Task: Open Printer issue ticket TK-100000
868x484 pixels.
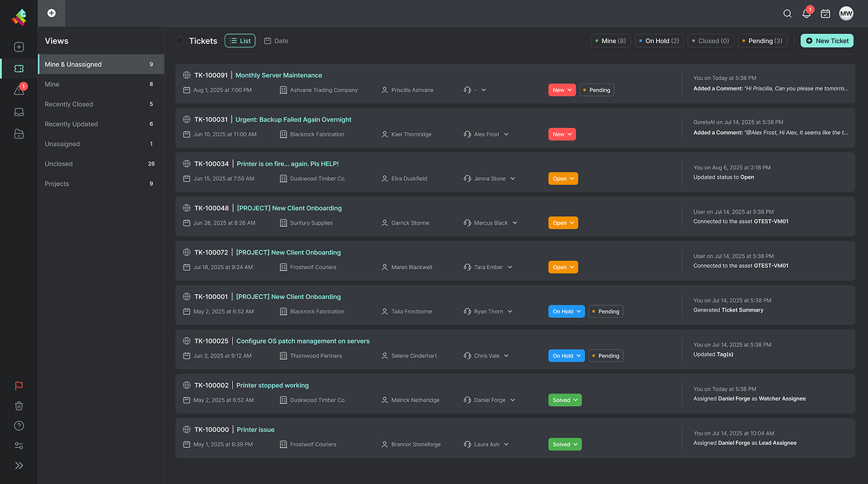Action: [x=256, y=430]
